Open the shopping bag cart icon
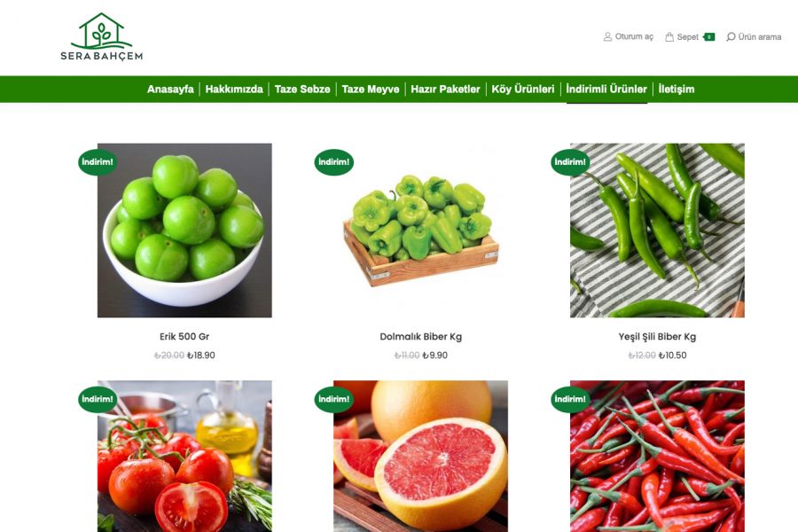The height and width of the screenshot is (532, 798). point(669,36)
